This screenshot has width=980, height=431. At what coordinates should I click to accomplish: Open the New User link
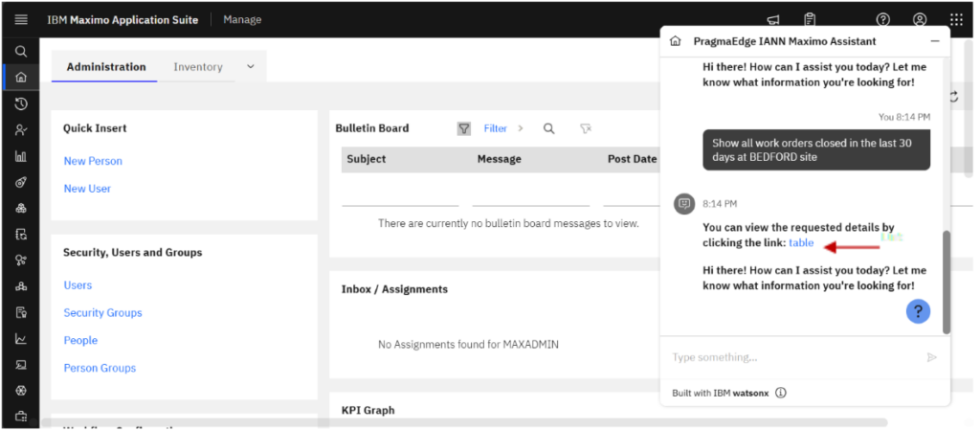pyautogui.click(x=87, y=189)
